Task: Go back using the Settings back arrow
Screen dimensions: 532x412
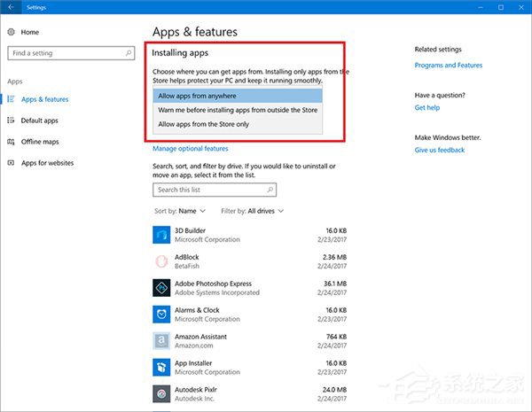Action: tap(11, 7)
